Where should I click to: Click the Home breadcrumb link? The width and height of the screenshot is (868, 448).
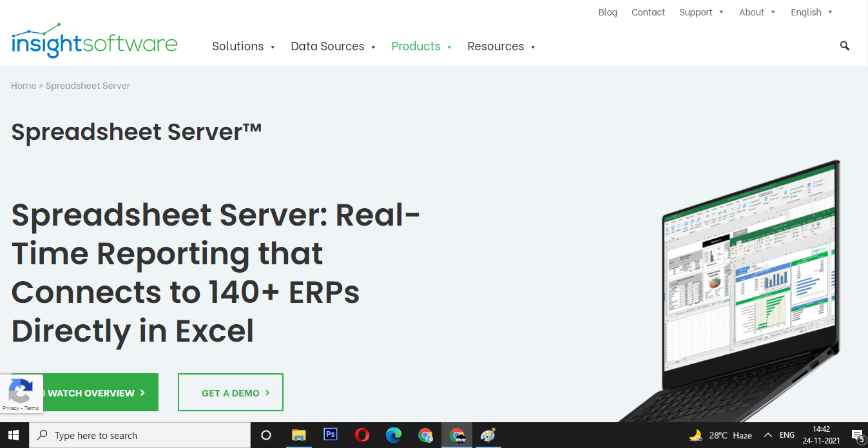tap(23, 86)
